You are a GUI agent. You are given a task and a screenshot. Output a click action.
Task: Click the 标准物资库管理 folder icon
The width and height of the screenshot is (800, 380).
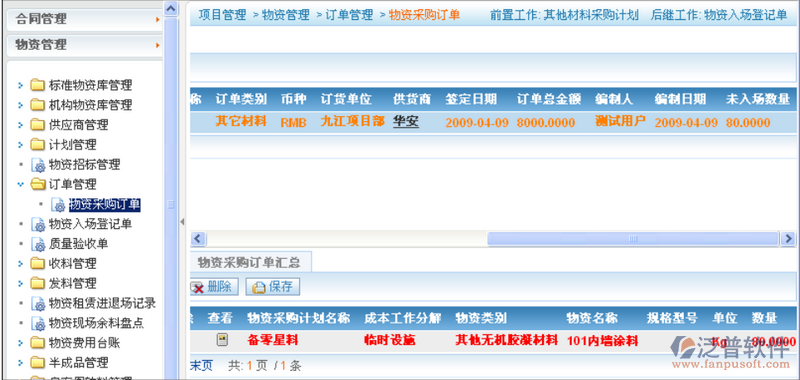click(37, 85)
